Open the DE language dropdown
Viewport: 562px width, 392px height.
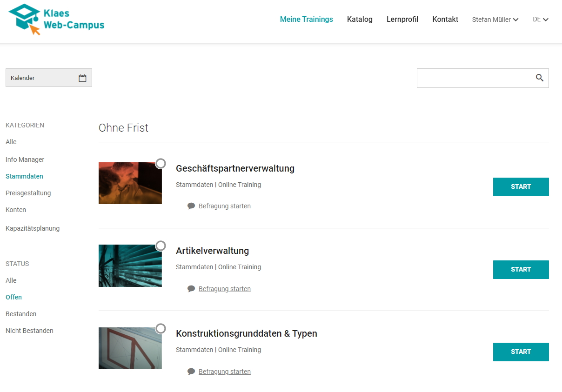pyautogui.click(x=541, y=20)
